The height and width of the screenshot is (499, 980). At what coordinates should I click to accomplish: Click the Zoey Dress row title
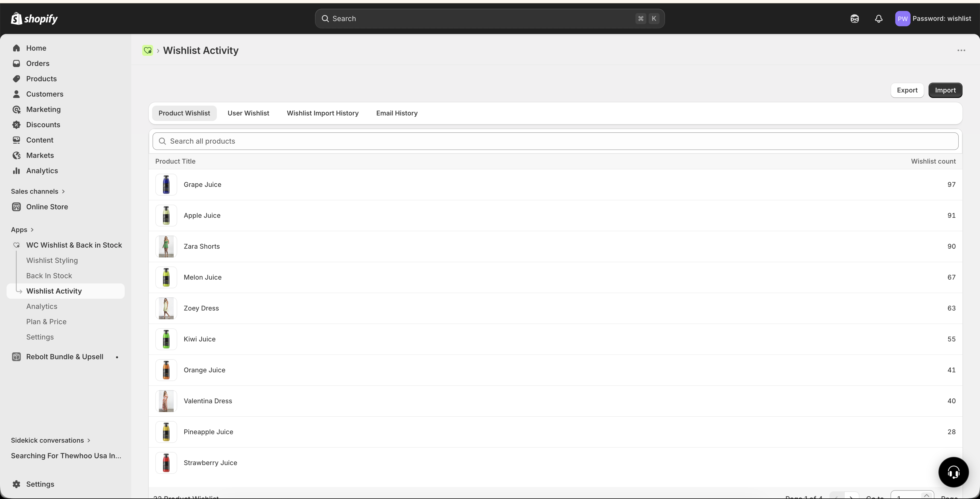pyautogui.click(x=201, y=308)
